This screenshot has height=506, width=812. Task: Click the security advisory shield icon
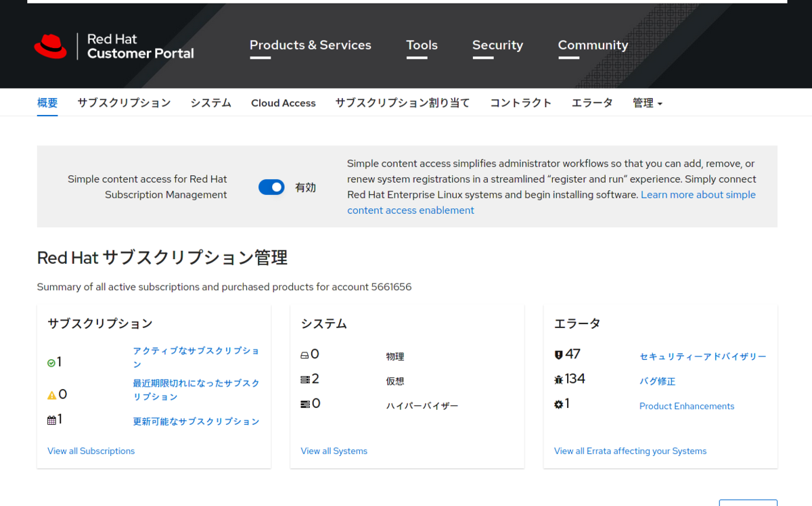(558, 354)
